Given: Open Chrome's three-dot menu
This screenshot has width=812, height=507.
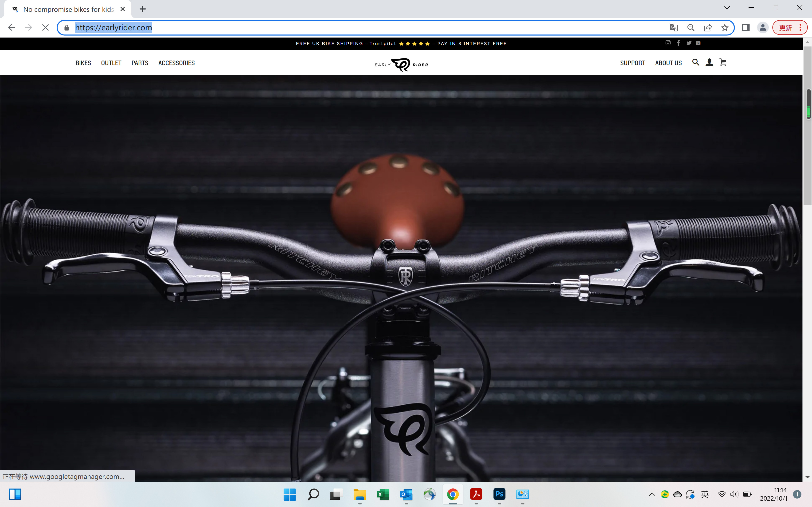Looking at the screenshot, I should click(800, 27).
